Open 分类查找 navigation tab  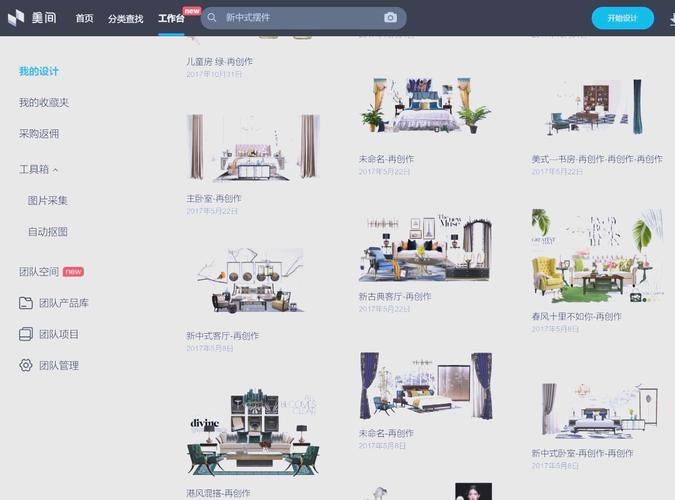pos(125,19)
